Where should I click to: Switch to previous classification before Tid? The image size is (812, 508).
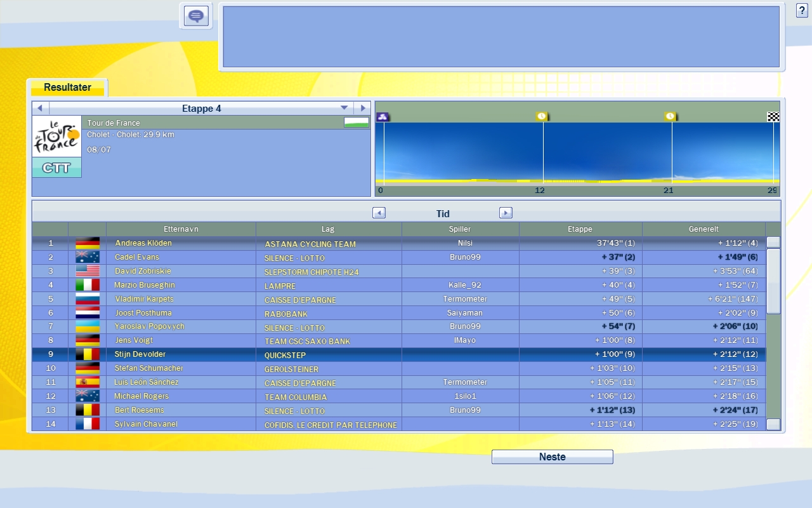[x=379, y=213]
